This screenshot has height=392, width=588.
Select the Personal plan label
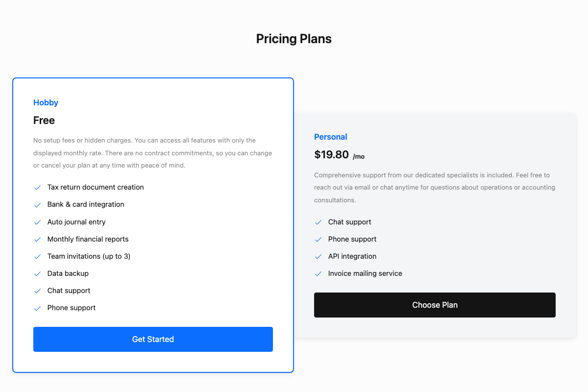click(x=331, y=137)
